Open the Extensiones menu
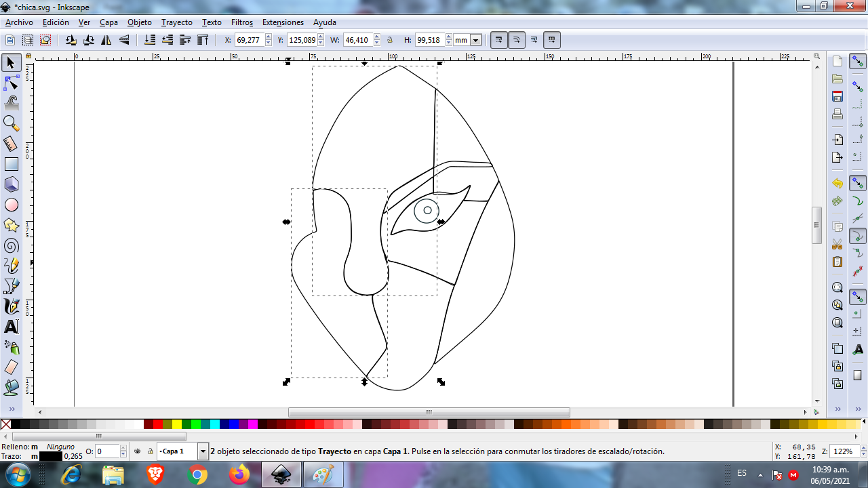The height and width of the screenshot is (488, 868). tap(283, 22)
